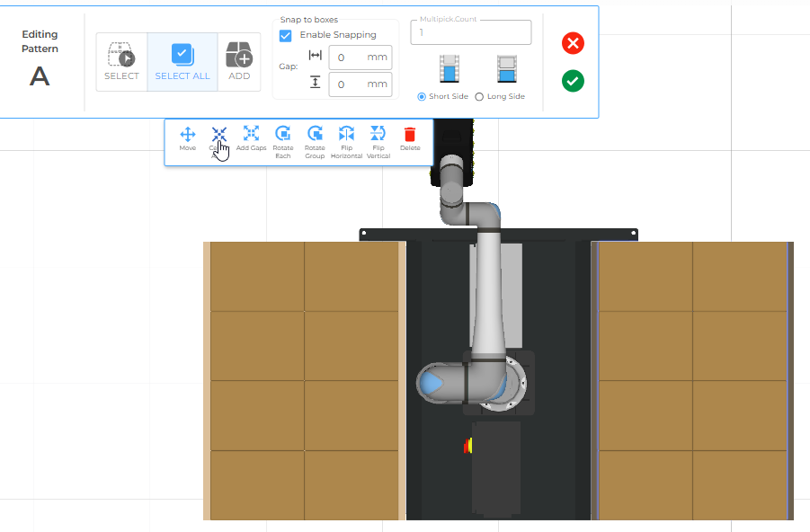Edit the horizontal gap mm field
This screenshot has width=810, height=532.
point(360,58)
